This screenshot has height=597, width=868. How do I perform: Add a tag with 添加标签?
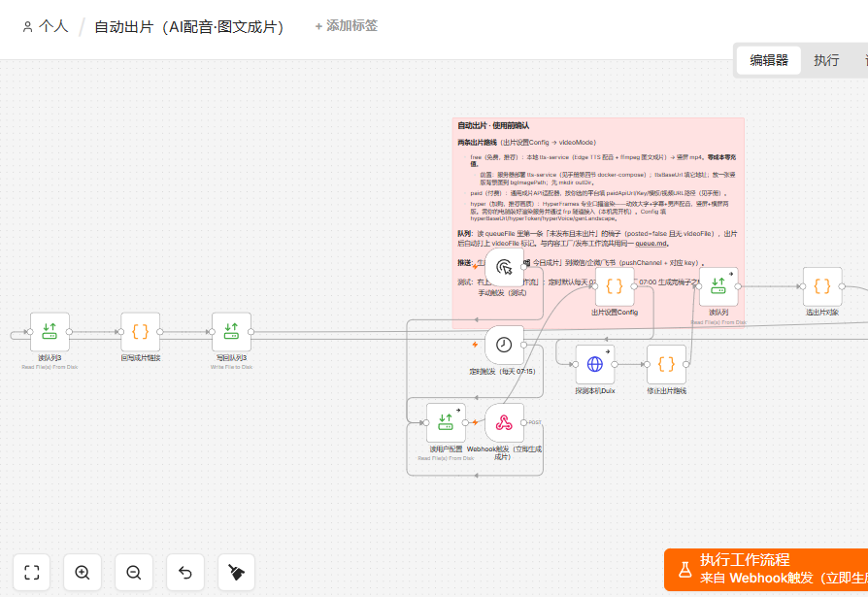[x=347, y=26]
